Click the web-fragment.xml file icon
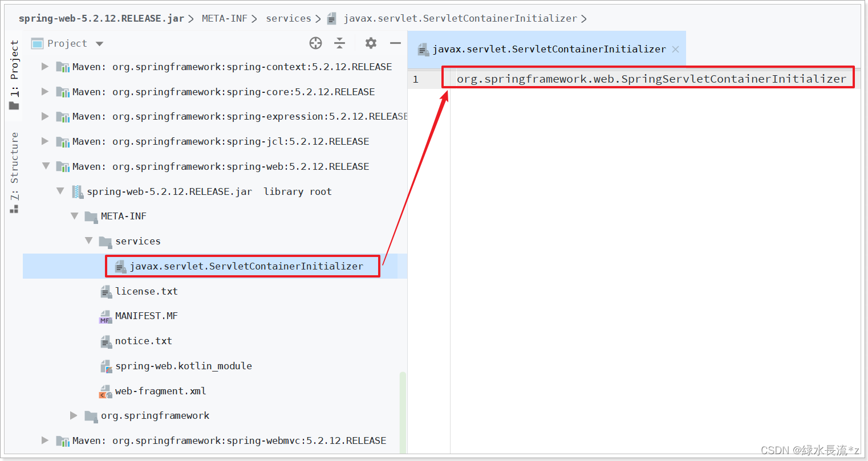Image resolution: width=868 pixels, height=461 pixels. click(106, 391)
